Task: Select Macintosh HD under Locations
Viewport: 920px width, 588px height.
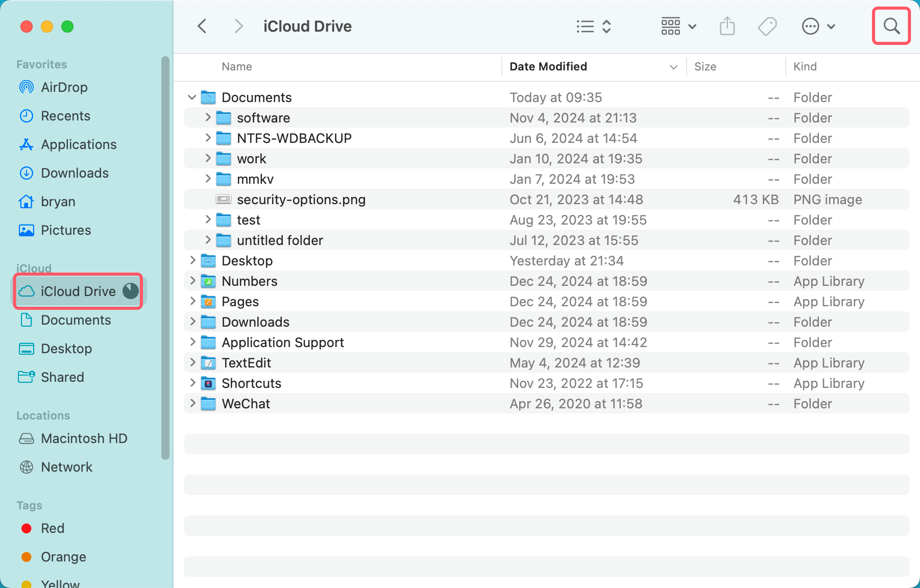Action: click(x=84, y=438)
